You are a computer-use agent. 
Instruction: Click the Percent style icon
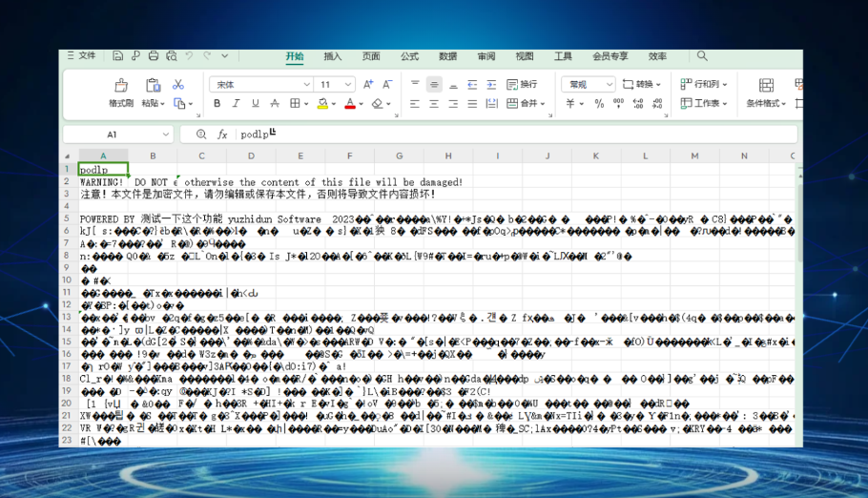pyautogui.click(x=599, y=104)
